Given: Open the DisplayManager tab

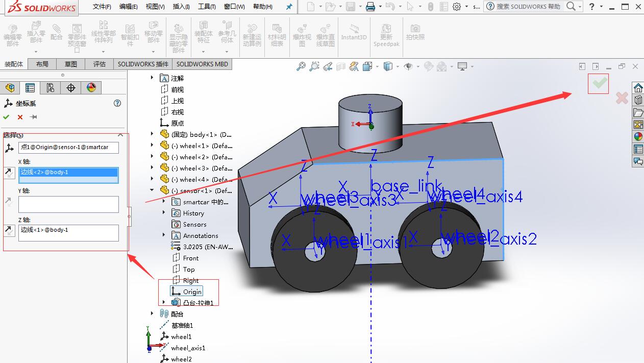Looking at the screenshot, I should (x=91, y=88).
